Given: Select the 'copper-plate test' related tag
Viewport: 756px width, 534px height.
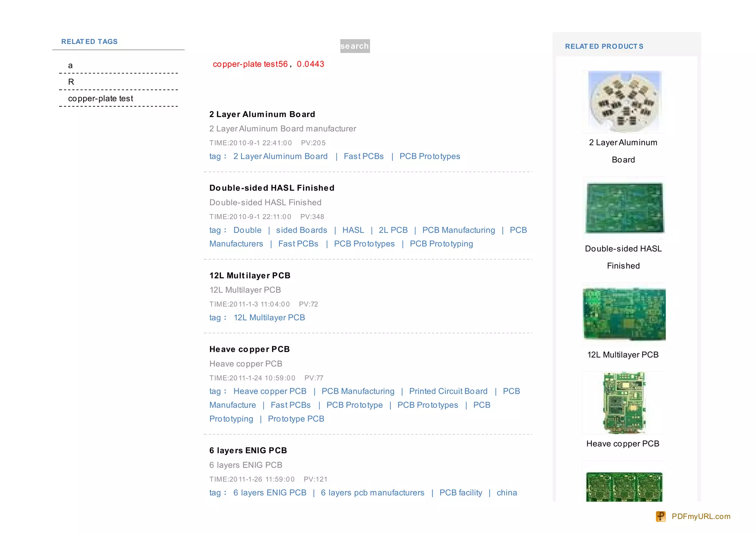Looking at the screenshot, I should pyautogui.click(x=100, y=99).
